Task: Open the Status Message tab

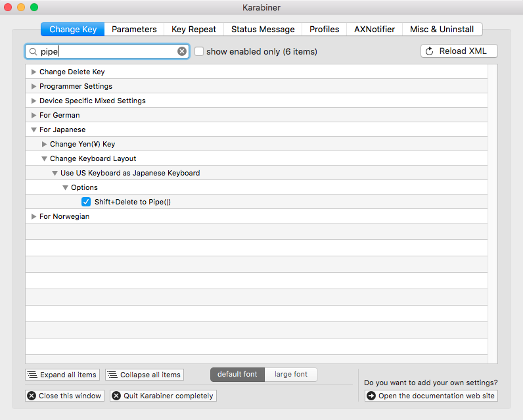Action: coord(263,30)
